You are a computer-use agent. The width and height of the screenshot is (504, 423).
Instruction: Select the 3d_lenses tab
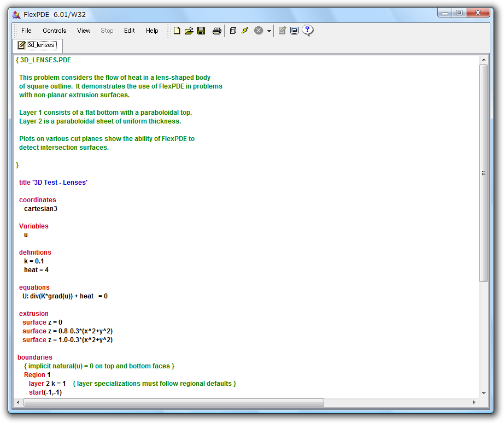tap(38, 45)
